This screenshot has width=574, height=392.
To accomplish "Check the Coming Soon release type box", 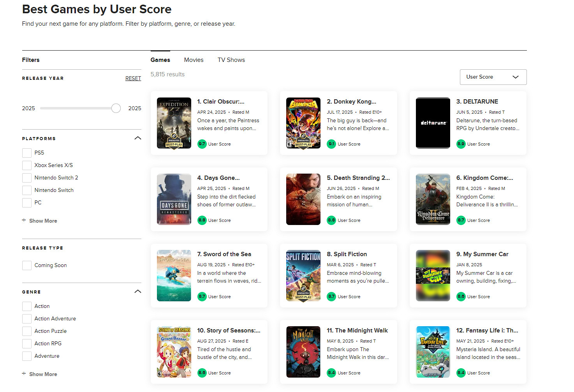I will [26, 265].
